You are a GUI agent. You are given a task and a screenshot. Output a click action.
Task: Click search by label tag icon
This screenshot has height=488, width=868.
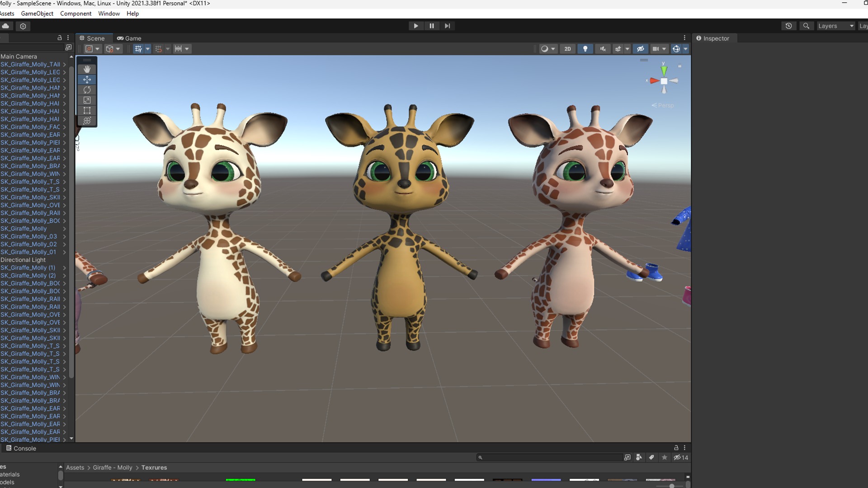pyautogui.click(x=651, y=457)
